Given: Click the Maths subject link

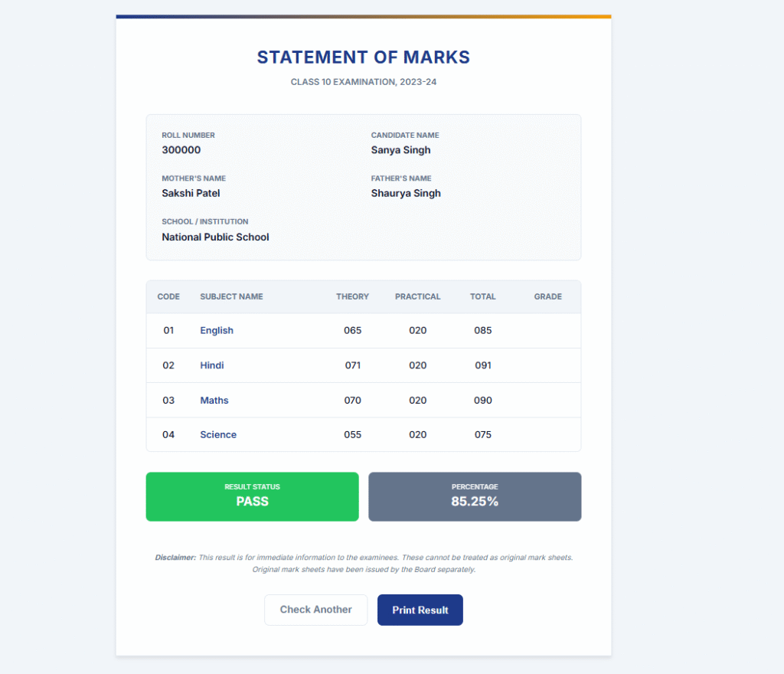Looking at the screenshot, I should (x=214, y=401).
